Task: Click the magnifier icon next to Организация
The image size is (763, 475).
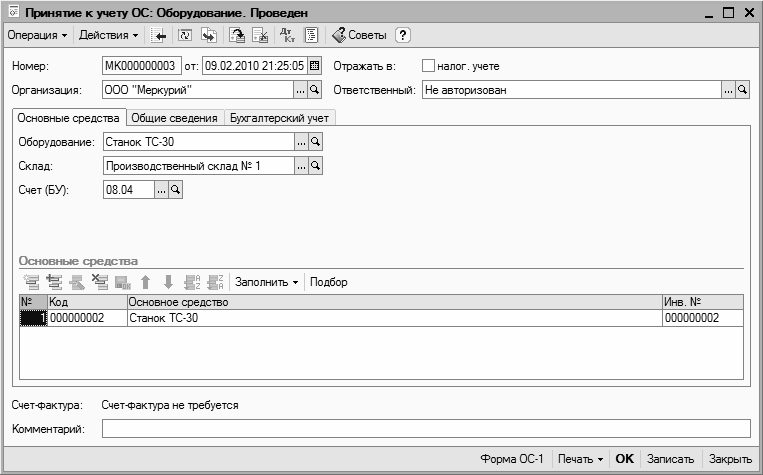Action: point(315,90)
